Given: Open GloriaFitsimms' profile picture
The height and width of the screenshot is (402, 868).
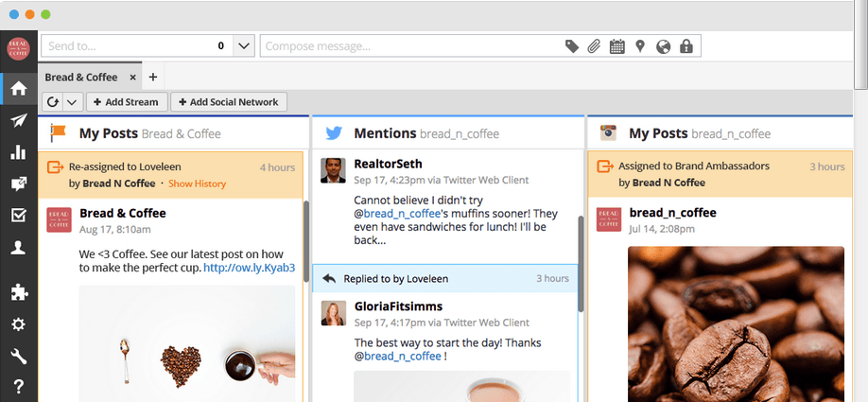Looking at the screenshot, I should coord(333,313).
